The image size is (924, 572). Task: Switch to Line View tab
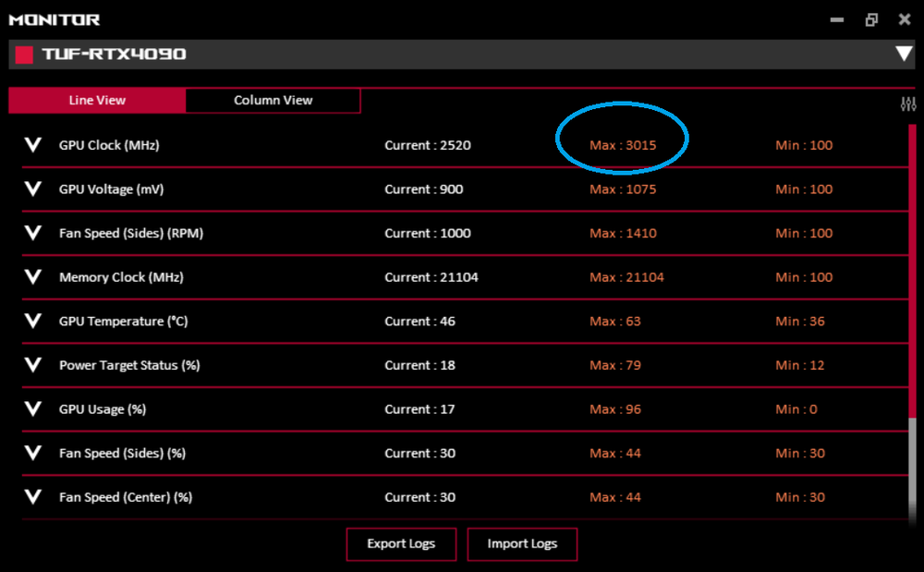(97, 101)
